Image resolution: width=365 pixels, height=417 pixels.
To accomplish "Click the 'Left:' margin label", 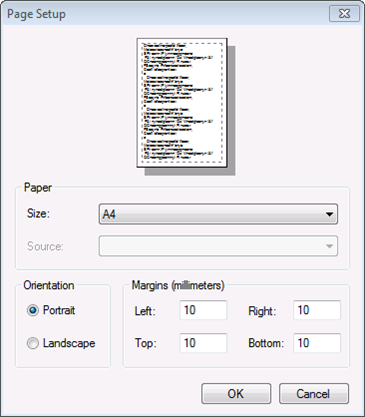I will (x=145, y=311).
